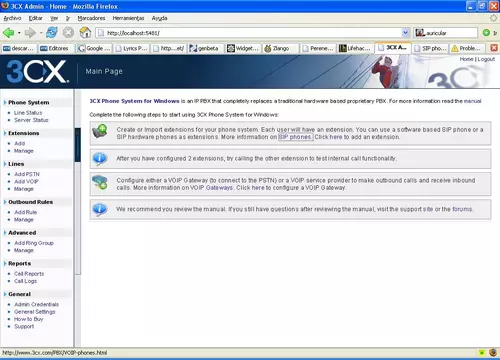Screen dimensions: 500x360
Task: Open Admin Credentials link
Action: 36,304
